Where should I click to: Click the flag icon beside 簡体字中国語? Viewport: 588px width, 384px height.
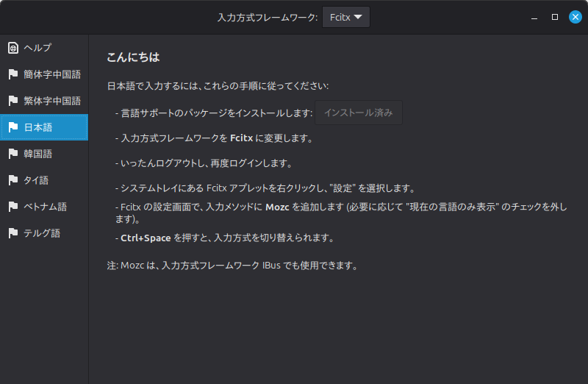tap(12, 74)
